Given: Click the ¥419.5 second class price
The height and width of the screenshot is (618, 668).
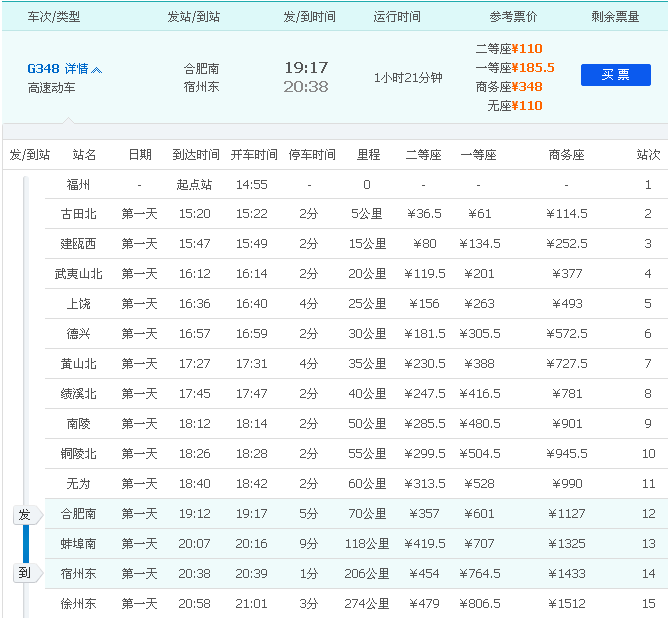Looking at the screenshot, I should coord(425,544).
